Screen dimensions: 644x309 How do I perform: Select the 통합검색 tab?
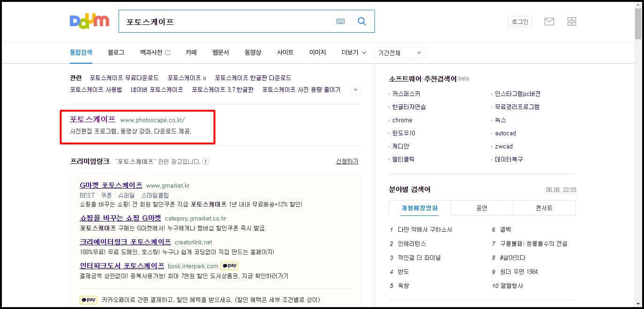81,52
